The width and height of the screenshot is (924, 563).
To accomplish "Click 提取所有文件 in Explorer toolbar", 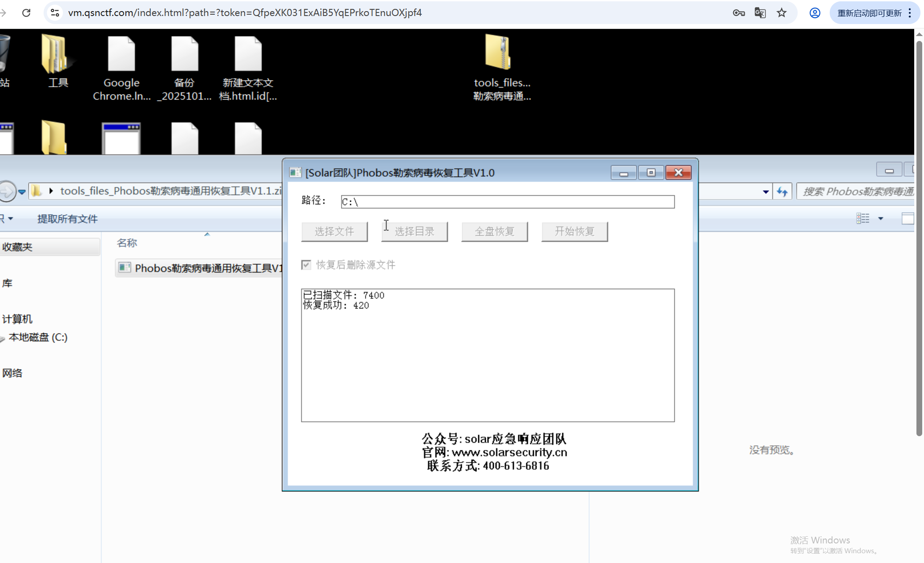I will tap(67, 219).
